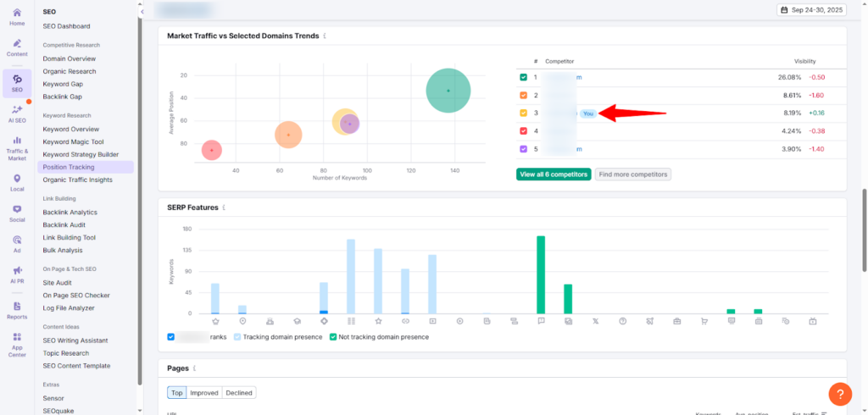Switch to the Improved pages tab
The height and width of the screenshot is (415, 868).
click(x=204, y=393)
